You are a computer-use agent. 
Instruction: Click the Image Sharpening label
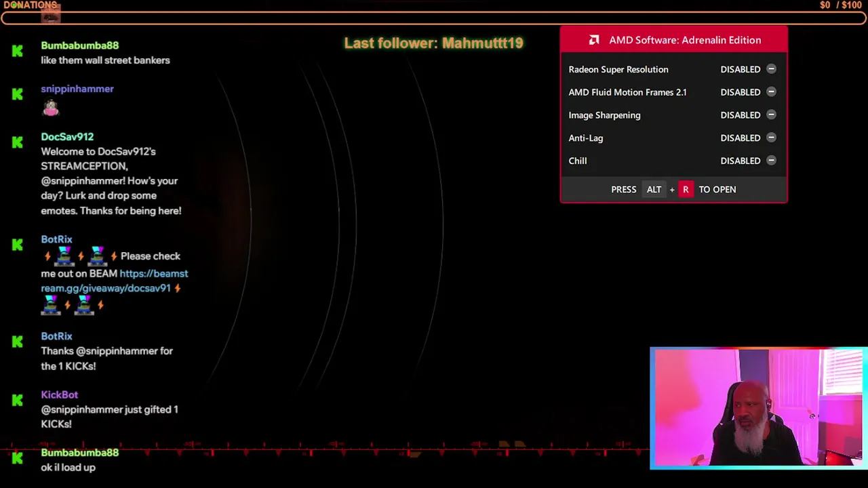click(x=604, y=115)
